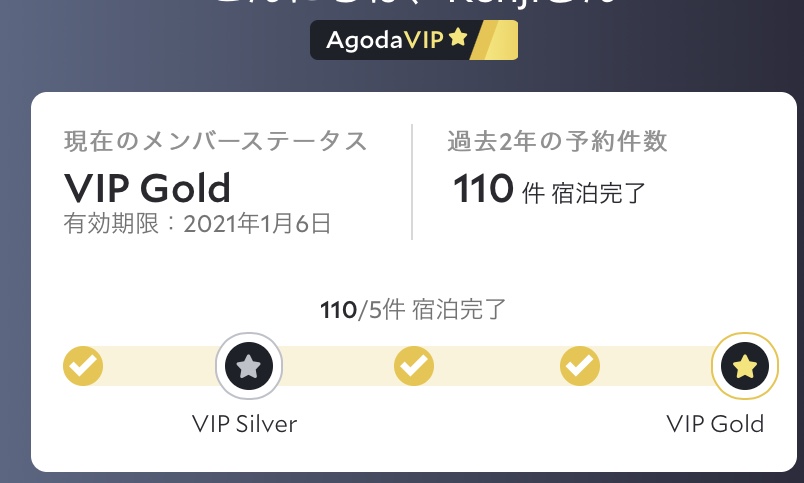Click the gold stripe on the AgodaVIP badge
Image resolution: width=804 pixels, height=483 pixels.
(495, 40)
